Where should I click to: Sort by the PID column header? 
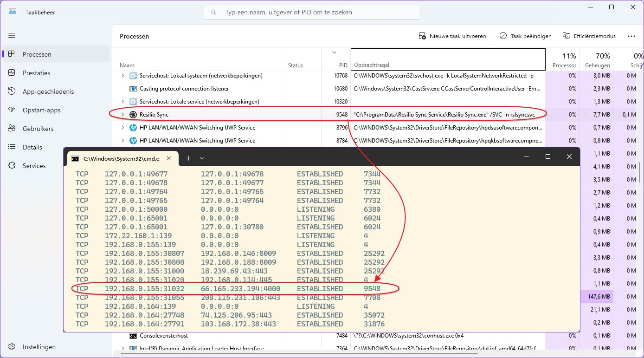coord(343,65)
